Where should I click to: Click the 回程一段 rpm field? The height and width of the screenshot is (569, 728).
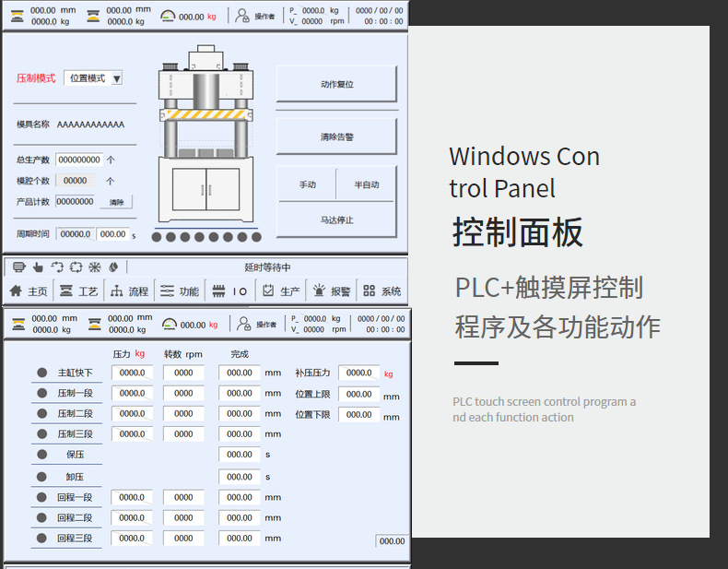tap(183, 497)
